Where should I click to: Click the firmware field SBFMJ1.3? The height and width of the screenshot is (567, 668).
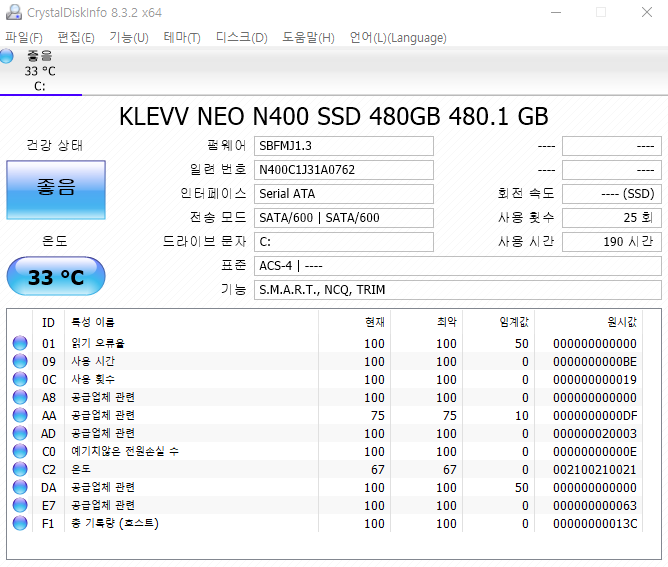pyautogui.click(x=344, y=146)
